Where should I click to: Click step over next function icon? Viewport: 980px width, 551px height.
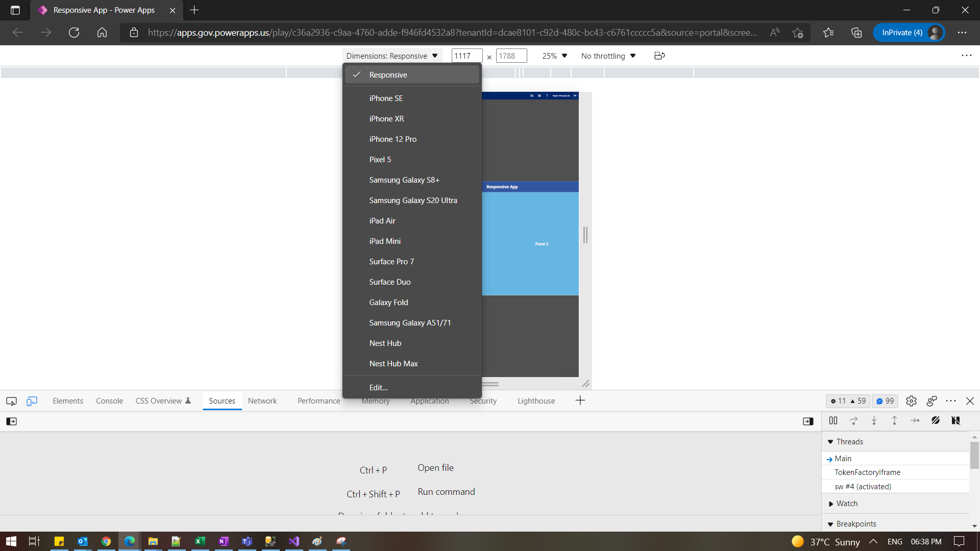(853, 421)
